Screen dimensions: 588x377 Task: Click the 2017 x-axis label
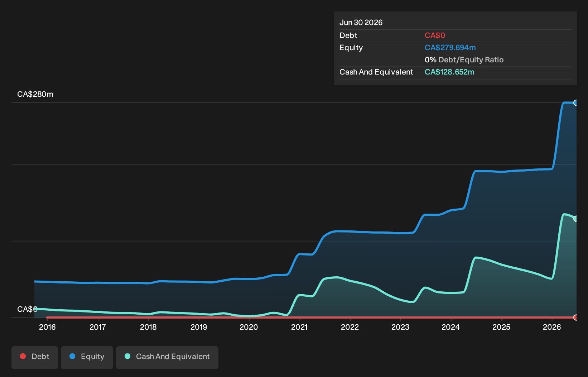click(x=98, y=327)
